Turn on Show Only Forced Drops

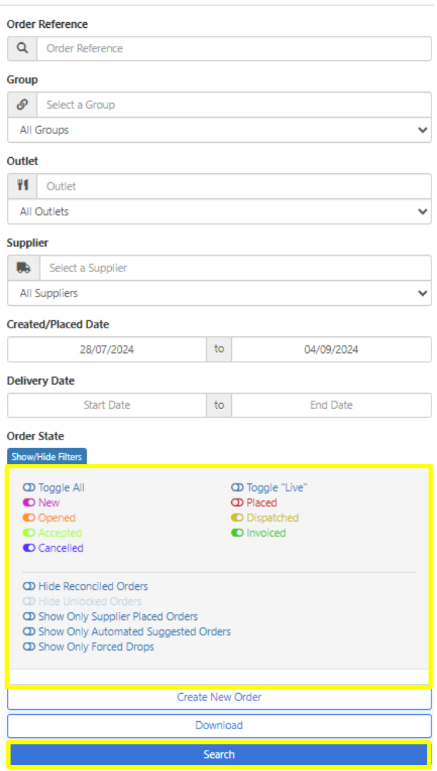tap(88, 647)
